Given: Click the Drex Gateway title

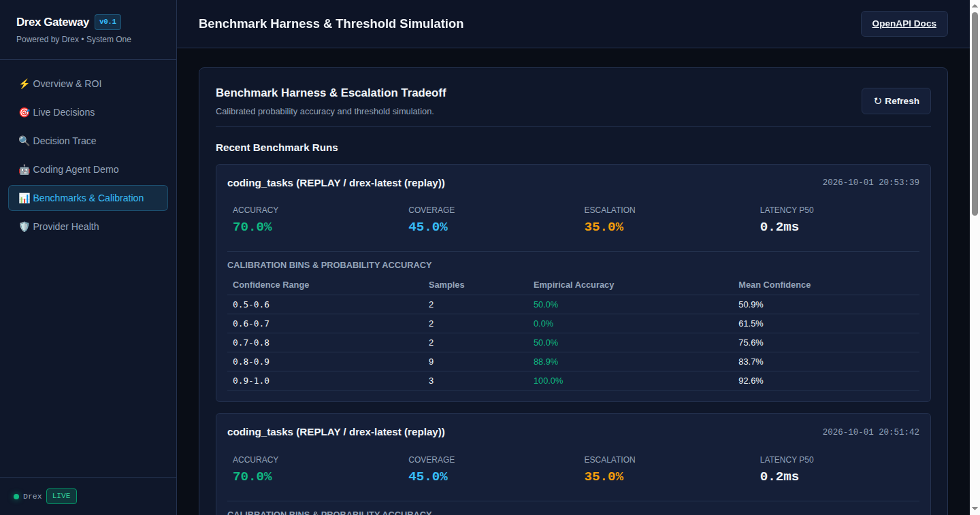Looking at the screenshot, I should coord(52,22).
